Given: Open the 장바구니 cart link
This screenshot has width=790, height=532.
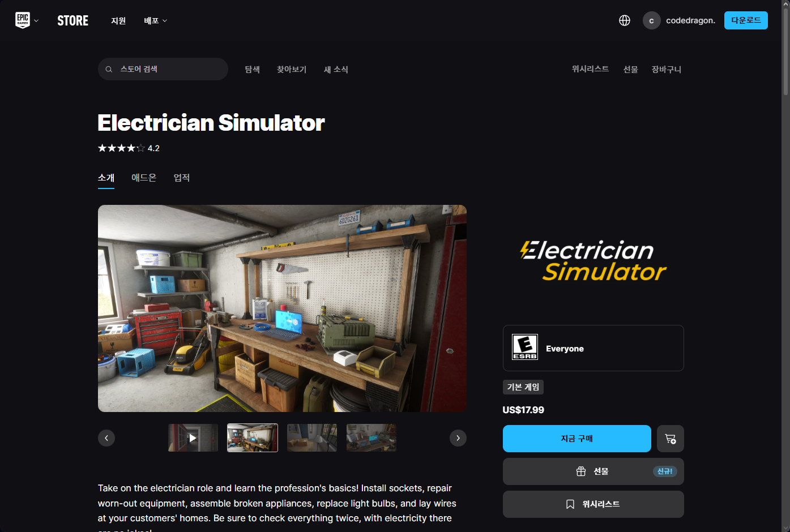Looking at the screenshot, I should pos(667,69).
